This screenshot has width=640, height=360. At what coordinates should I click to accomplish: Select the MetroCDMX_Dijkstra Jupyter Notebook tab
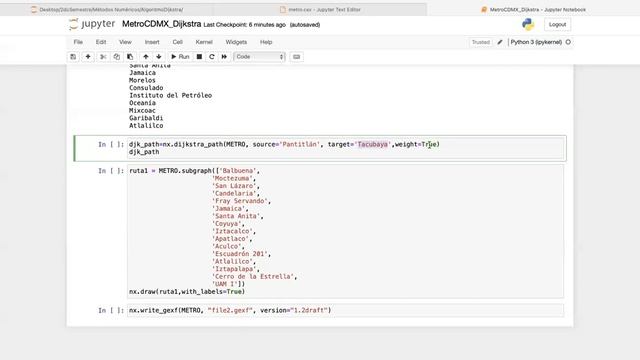click(533, 9)
